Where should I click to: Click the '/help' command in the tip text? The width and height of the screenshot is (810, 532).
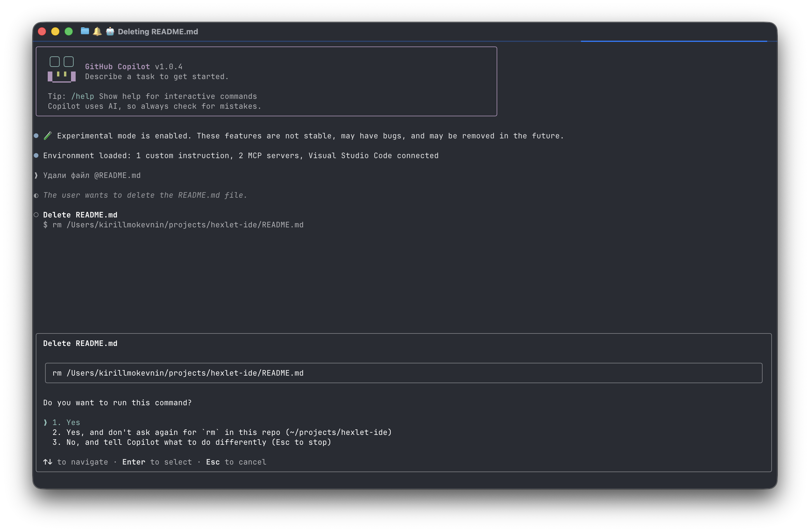83,96
